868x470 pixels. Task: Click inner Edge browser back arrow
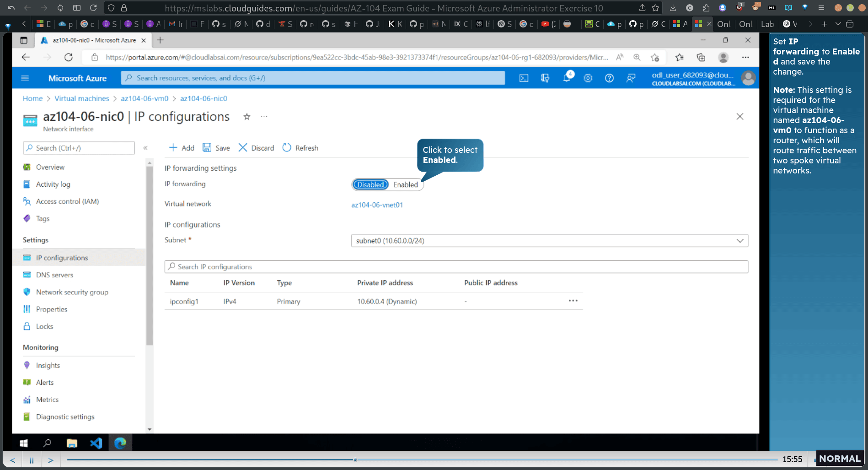tap(26, 57)
